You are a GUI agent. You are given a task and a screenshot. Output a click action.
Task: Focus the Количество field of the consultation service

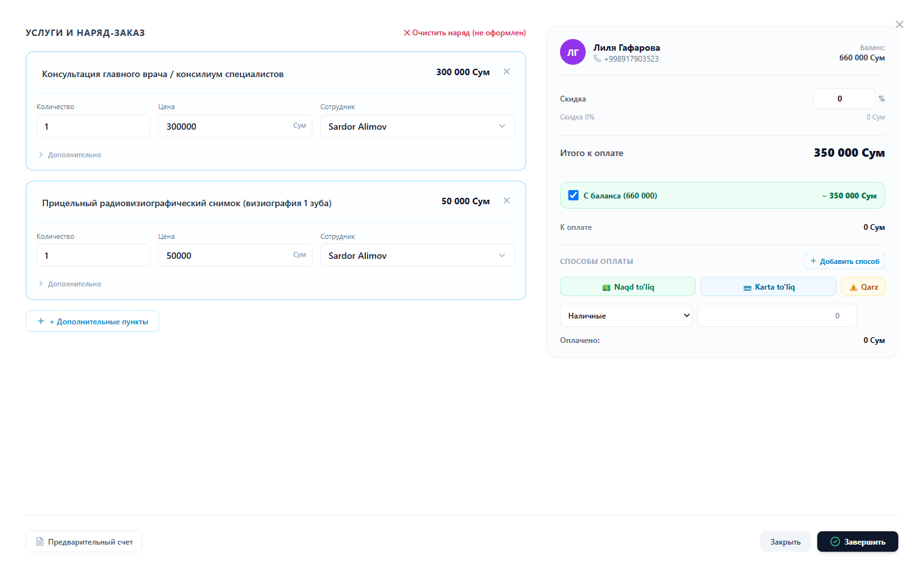coord(94,127)
